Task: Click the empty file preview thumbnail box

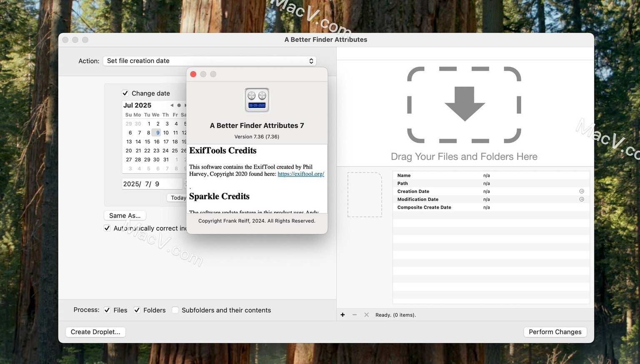Action: pyautogui.click(x=365, y=194)
